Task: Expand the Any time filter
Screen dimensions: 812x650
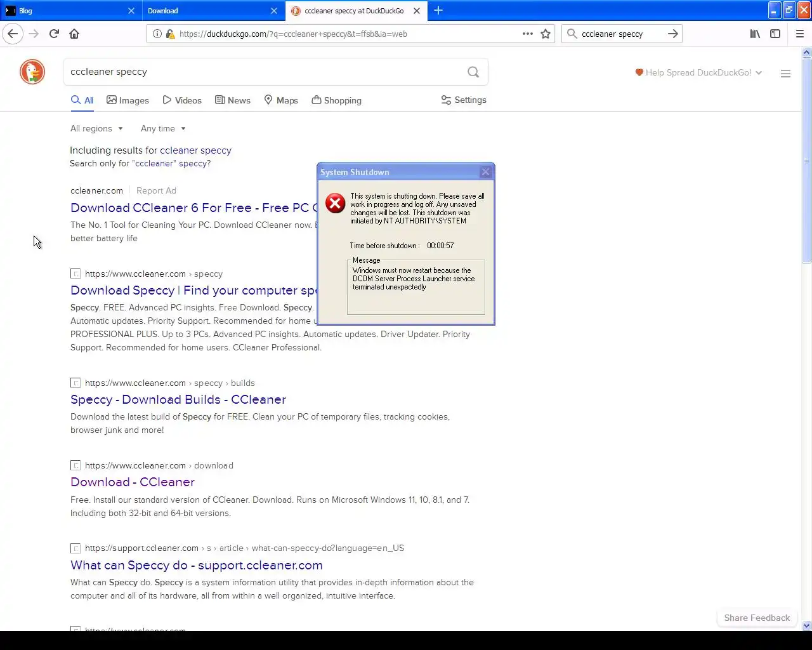Action: pyautogui.click(x=163, y=128)
